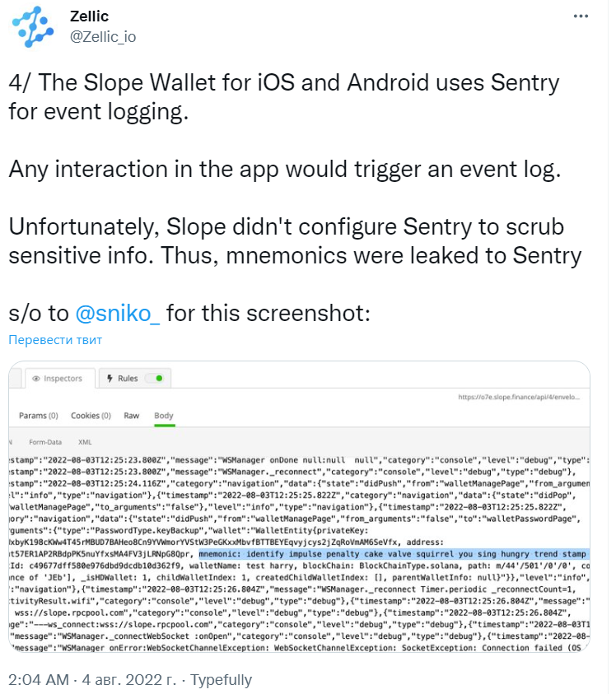
Task: Click the Перевести твит translate link
Action: [x=55, y=340]
